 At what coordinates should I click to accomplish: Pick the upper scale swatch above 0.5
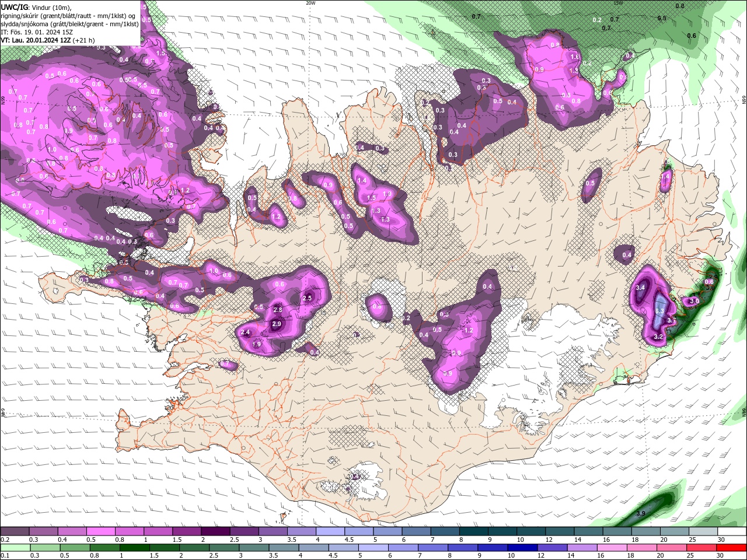(x=100, y=531)
